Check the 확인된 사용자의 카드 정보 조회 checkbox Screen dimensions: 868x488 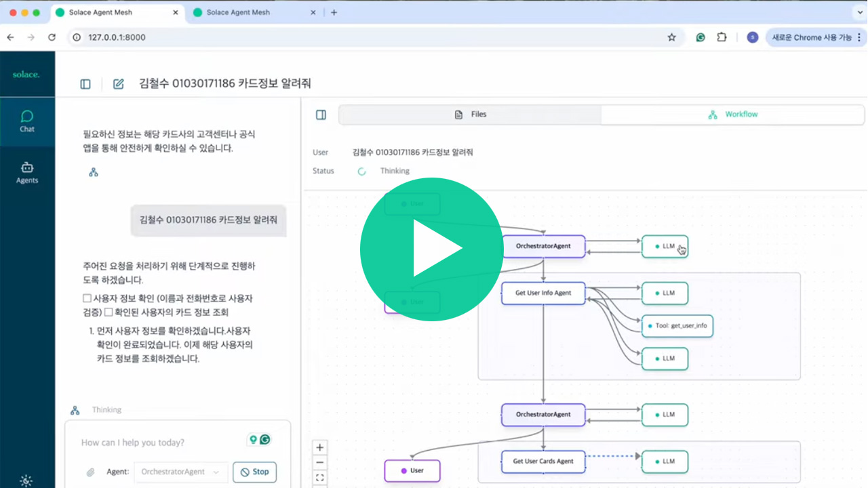[x=108, y=312]
